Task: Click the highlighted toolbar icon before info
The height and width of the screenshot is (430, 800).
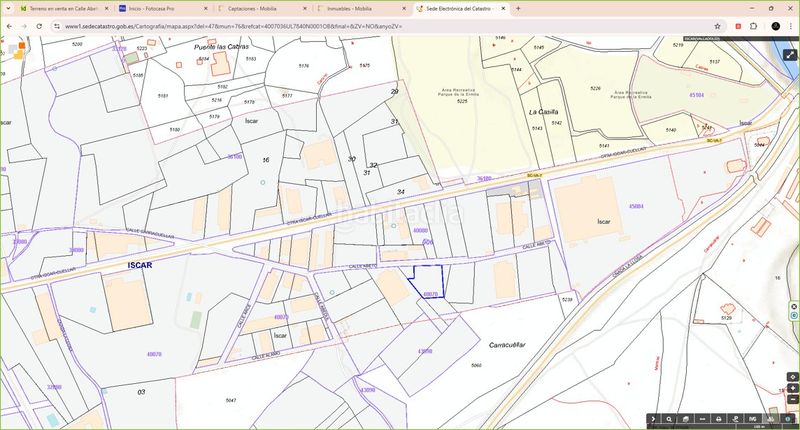Action: click(x=771, y=419)
